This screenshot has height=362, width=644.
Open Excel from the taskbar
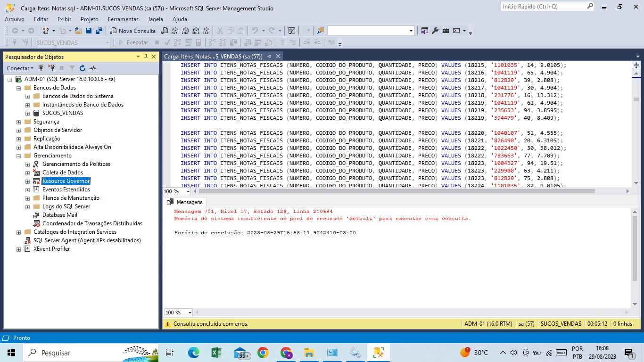coord(216,353)
